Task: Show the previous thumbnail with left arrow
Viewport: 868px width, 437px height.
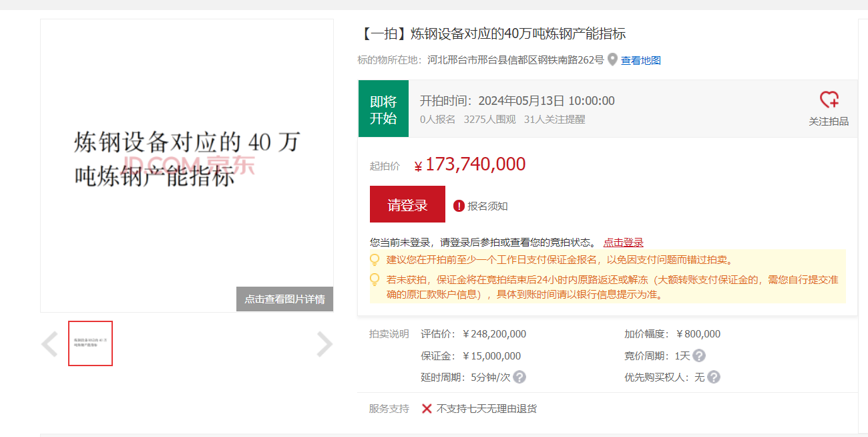Action: [49, 344]
